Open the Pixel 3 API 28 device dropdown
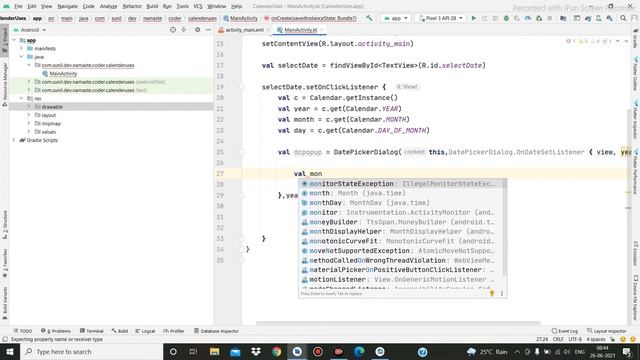The image size is (640, 360). pyautogui.click(x=440, y=18)
